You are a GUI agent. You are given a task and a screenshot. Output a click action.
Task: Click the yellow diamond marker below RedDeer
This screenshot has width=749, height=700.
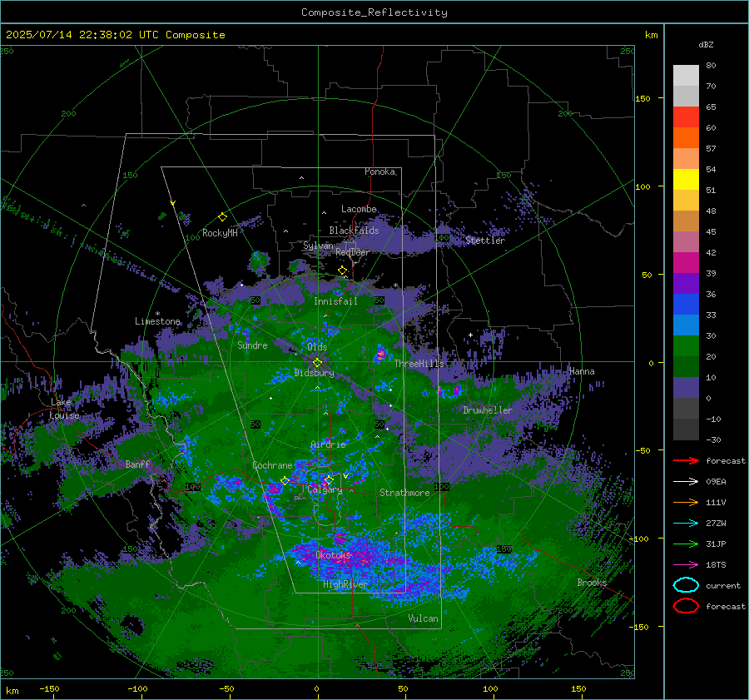pos(342,271)
